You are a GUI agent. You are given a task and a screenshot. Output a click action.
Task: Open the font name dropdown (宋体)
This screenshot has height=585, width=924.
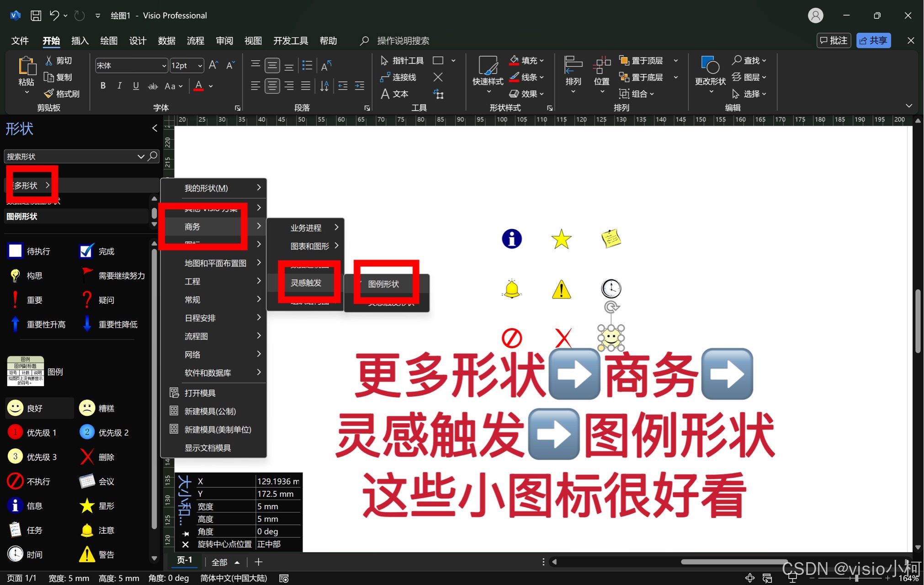click(x=164, y=66)
